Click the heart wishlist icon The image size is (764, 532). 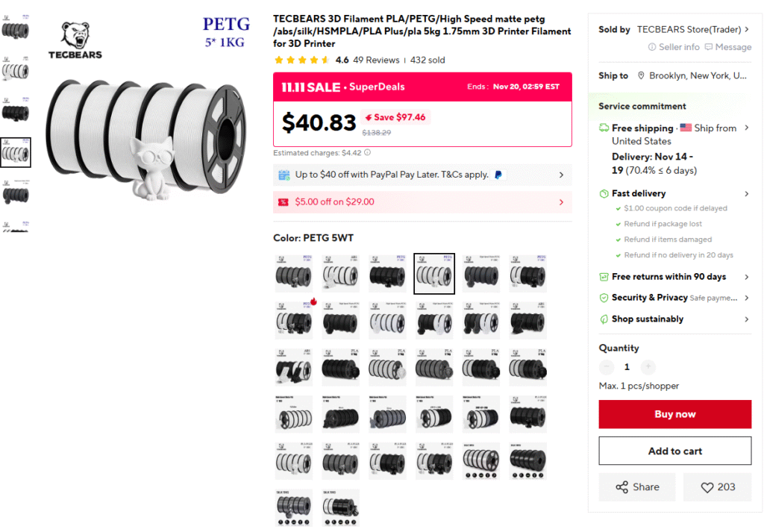[x=707, y=487]
